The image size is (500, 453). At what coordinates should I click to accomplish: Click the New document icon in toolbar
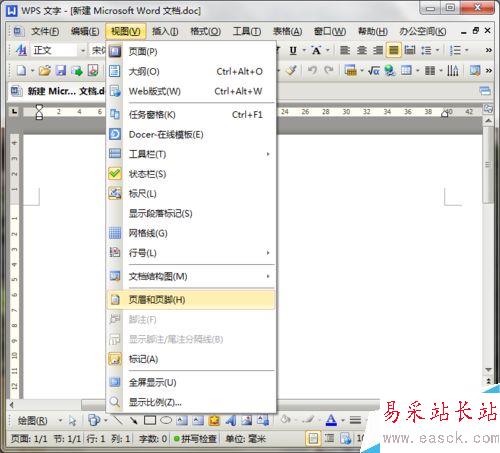tap(22, 70)
